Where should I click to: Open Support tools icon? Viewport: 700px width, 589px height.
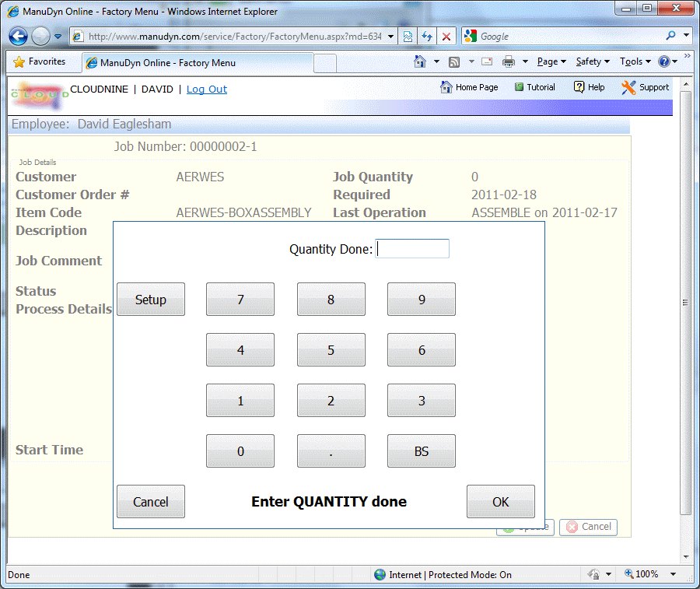pyautogui.click(x=628, y=87)
